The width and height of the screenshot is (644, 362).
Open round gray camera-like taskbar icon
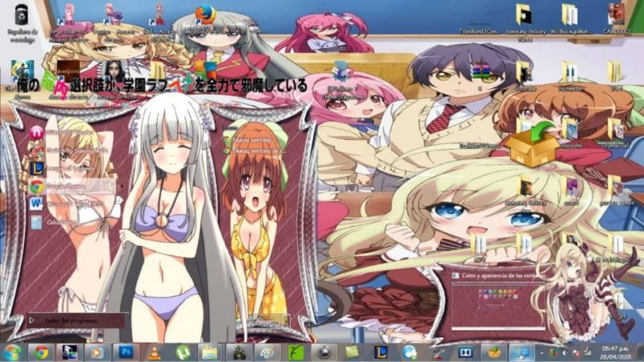[324, 352]
